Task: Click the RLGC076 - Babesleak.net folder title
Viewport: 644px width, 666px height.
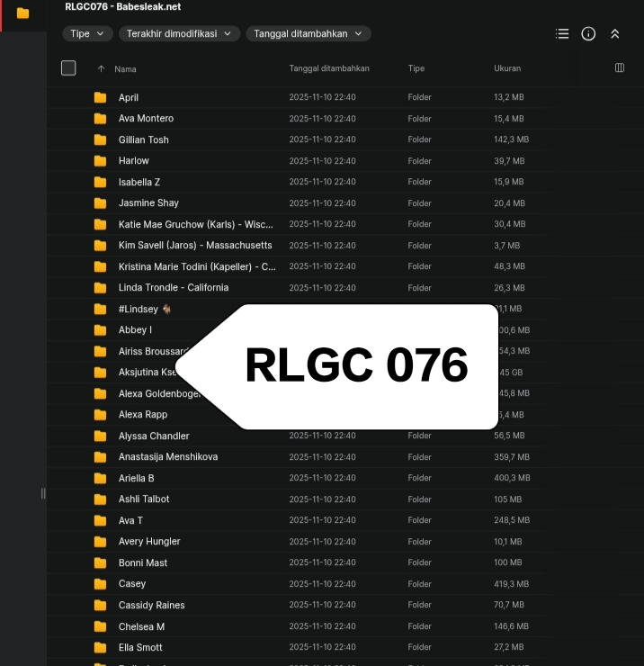Action: point(122,7)
